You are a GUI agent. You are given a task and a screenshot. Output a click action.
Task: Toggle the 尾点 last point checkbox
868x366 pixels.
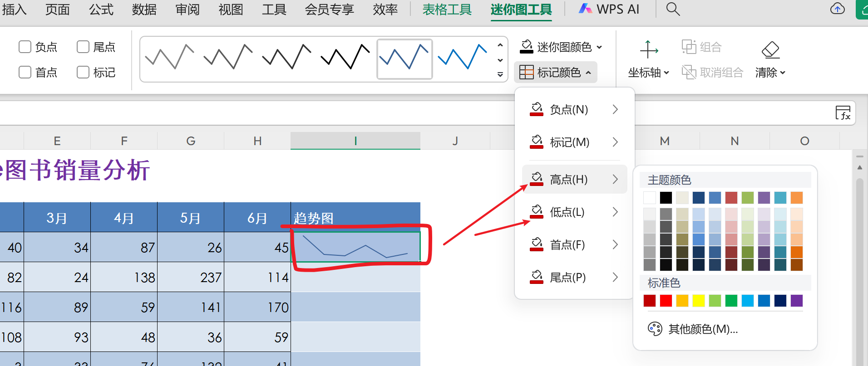point(83,47)
